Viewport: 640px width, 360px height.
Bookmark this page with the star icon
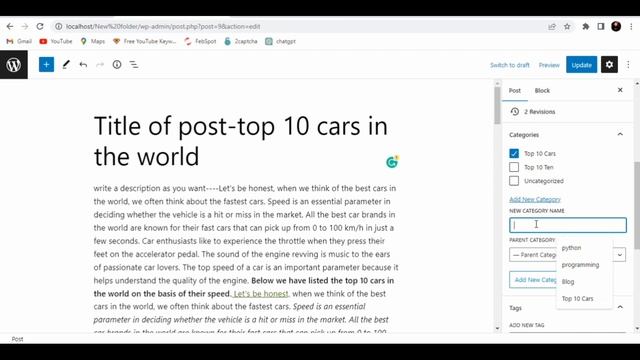567,27
